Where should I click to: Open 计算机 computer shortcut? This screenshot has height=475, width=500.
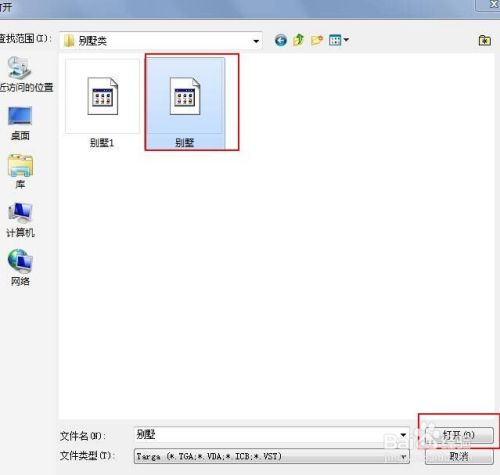(x=20, y=220)
